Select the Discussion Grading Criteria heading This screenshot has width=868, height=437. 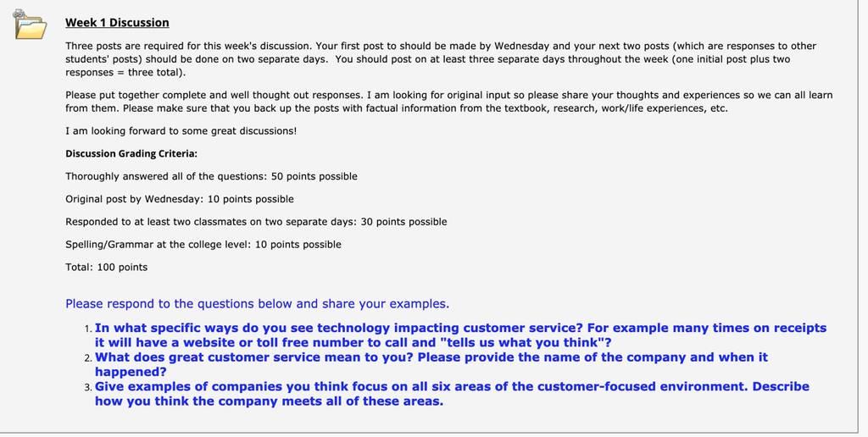click(131, 154)
